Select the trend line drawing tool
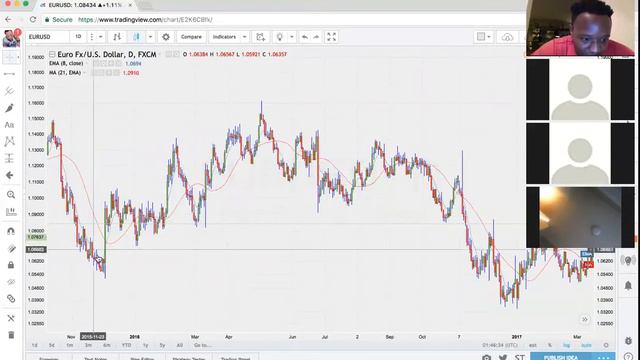This screenshot has height=360, width=640. (9, 74)
